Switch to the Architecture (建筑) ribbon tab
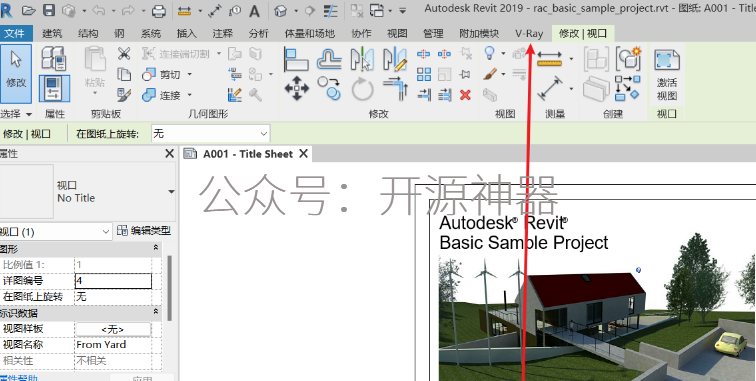Image resolution: width=756 pixels, height=381 pixels. pos(52,34)
